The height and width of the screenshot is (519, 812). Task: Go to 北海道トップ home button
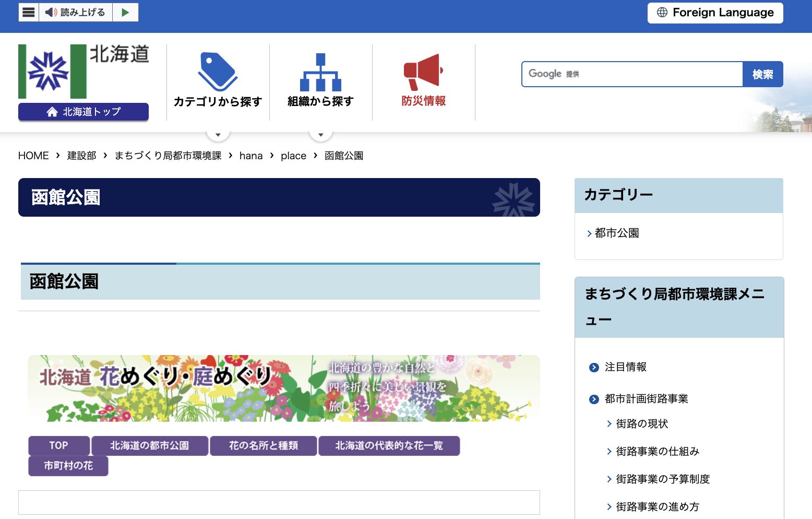[83, 112]
